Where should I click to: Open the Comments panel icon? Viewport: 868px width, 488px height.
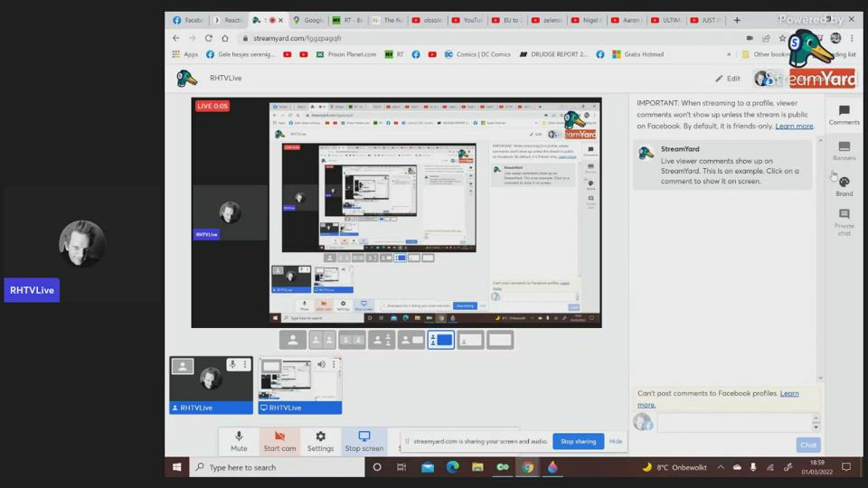point(844,115)
